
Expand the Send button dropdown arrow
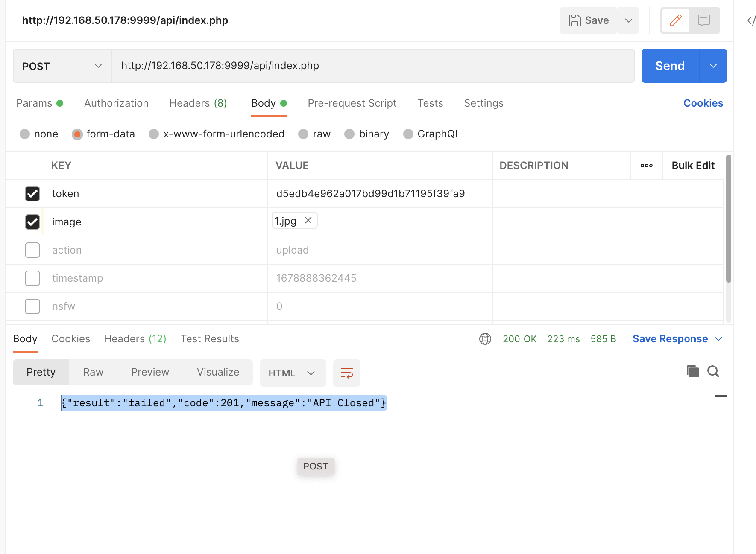pyautogui.click(x=712, y=66)
